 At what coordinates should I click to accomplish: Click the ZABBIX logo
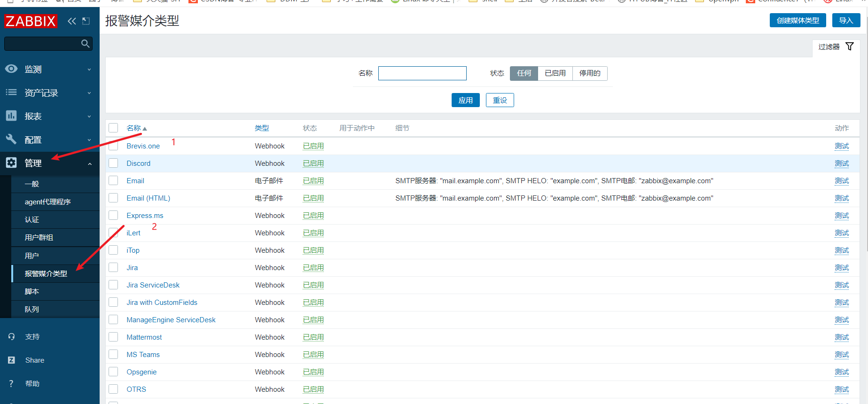point(31,21)
